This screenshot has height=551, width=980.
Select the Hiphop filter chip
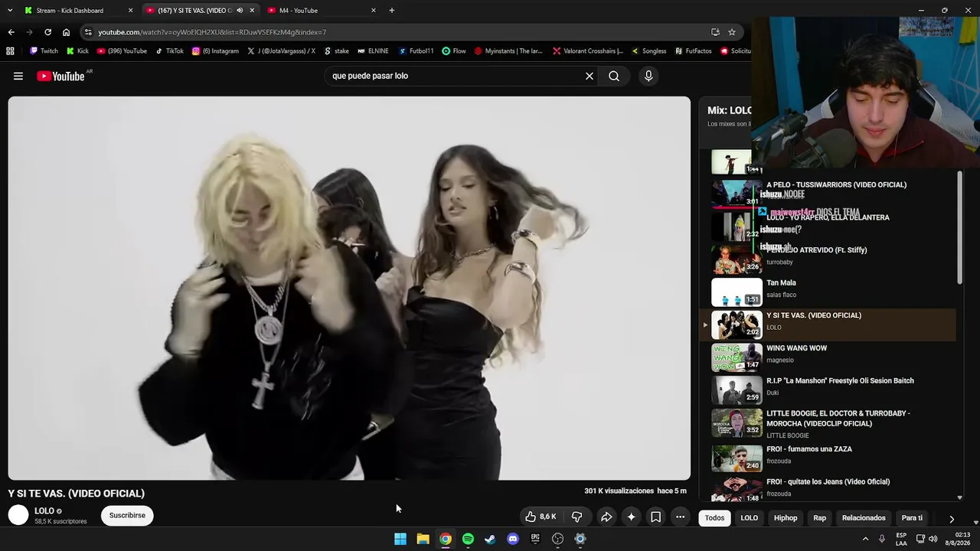786,518
